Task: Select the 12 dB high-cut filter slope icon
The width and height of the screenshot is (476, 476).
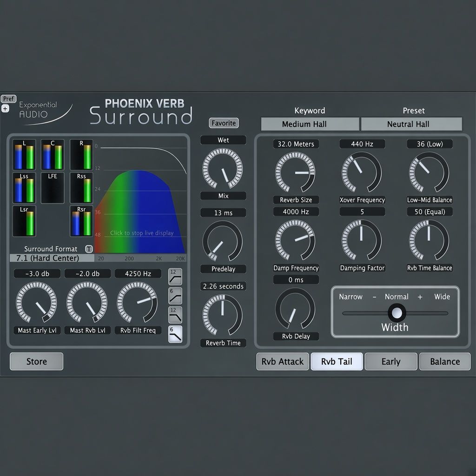Action: coord(175,315)
